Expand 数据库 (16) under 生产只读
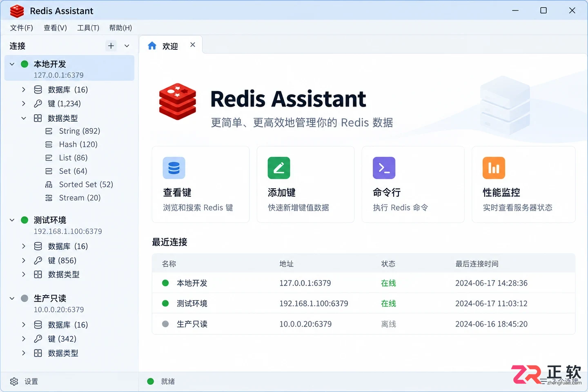588x392 pixels. click(23, 325)
